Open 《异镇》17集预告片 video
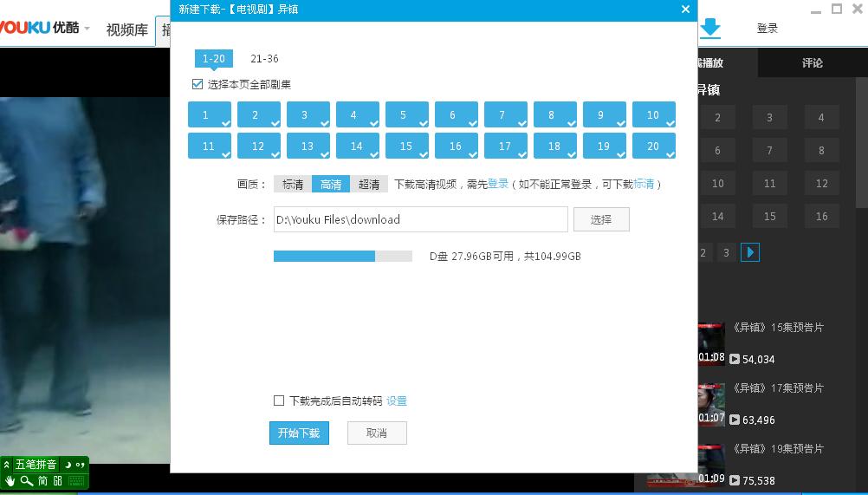This screenshot has width=868, height=495. point(778,388)
